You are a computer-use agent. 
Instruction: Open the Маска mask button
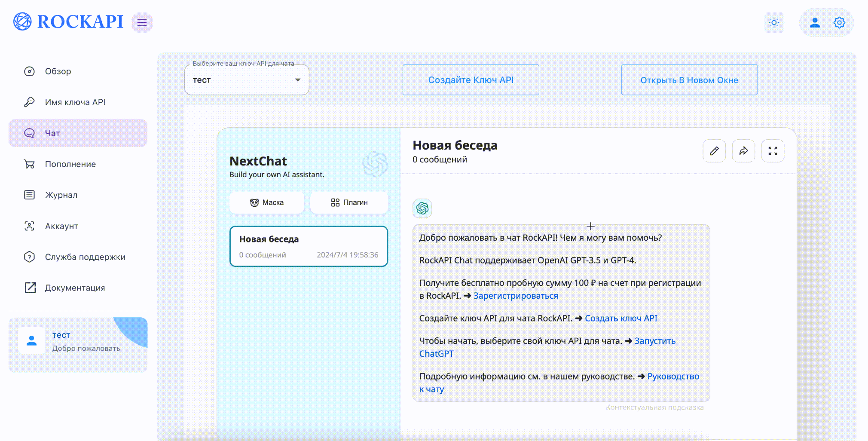pyautogui.click(x=267, y=202)
